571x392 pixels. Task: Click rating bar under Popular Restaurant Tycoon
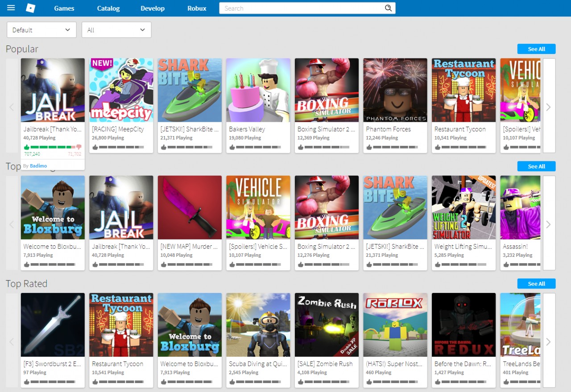463,147
